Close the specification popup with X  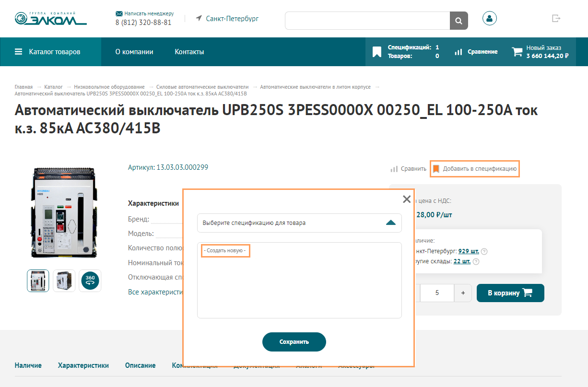click(x=407, y=199)
